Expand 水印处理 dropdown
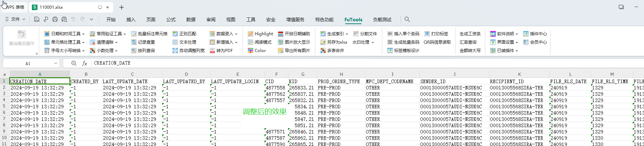This screenshot has width=644, height=146. [x=373, y=42]
